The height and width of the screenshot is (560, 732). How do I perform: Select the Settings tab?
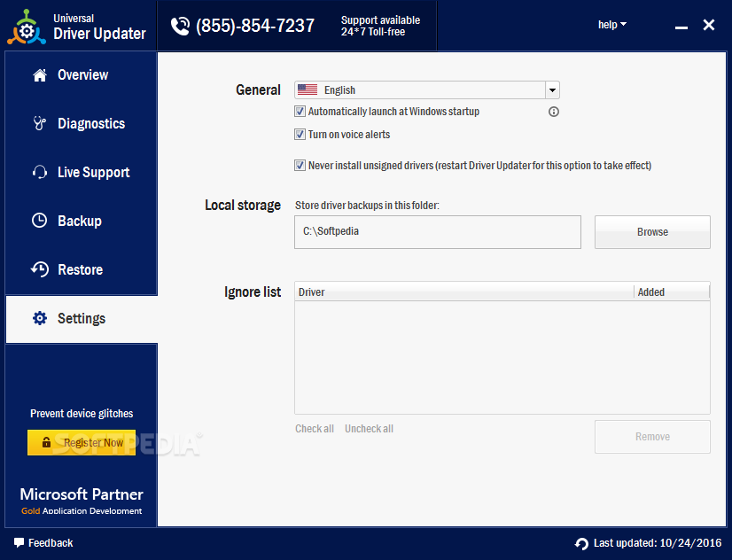coord(82,319)
